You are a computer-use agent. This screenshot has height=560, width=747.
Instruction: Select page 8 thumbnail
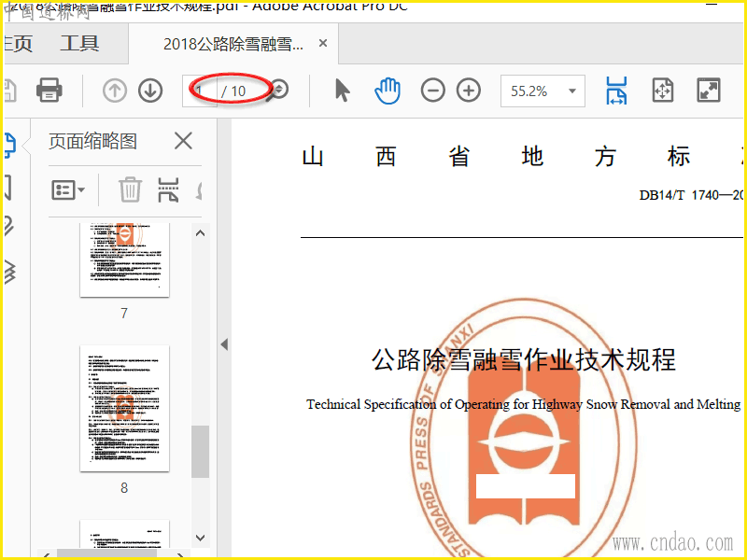(x=124, y=409)
